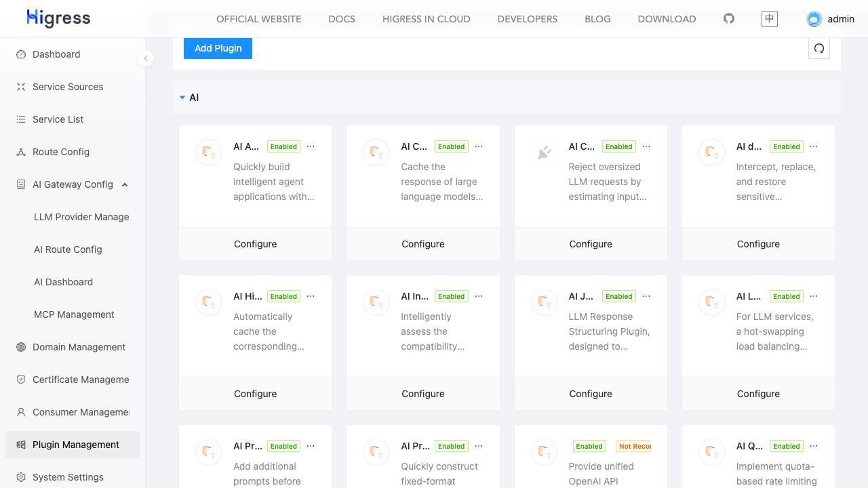Click the icon of the LLM response cache plugin

pos(376,152)
